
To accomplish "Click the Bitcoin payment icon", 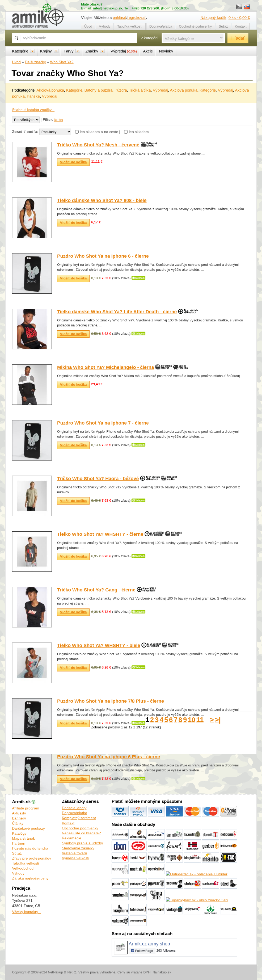I will [x=229, y=811].
